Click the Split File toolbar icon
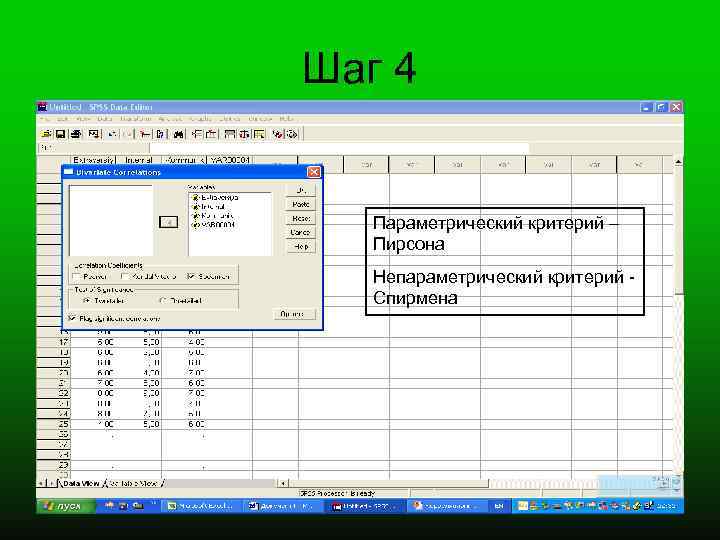 tap(230, 134)
